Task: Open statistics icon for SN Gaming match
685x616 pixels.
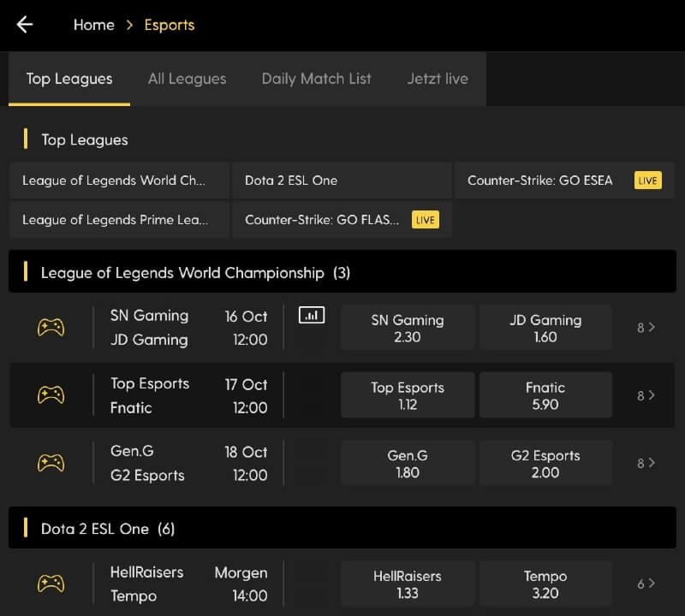Action: coord(312,315)
